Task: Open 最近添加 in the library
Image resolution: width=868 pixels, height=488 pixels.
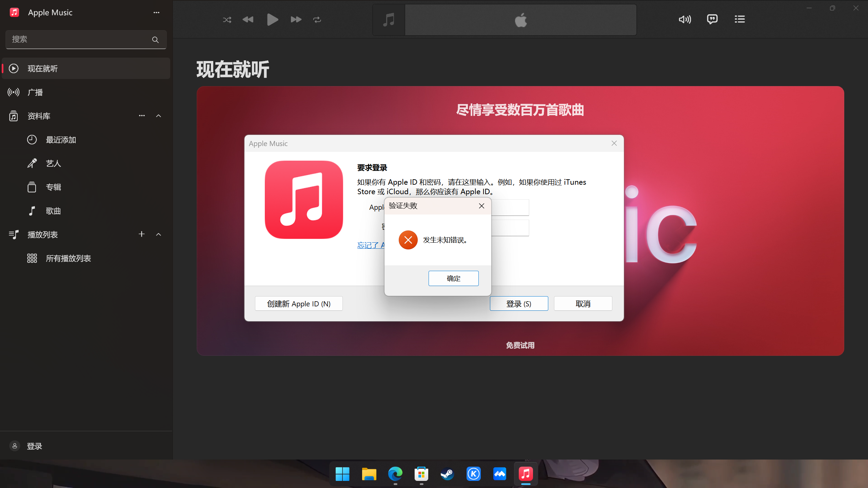Action: (x=61, y=140)
